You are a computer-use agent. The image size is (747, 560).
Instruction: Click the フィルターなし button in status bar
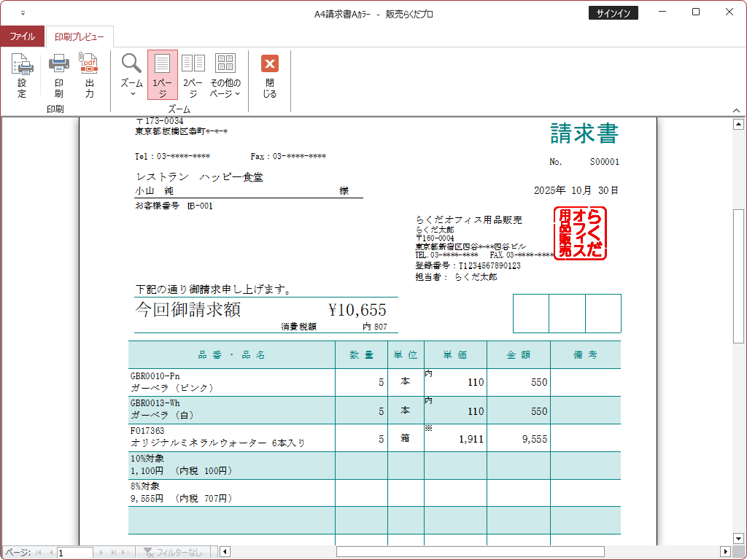173,553
